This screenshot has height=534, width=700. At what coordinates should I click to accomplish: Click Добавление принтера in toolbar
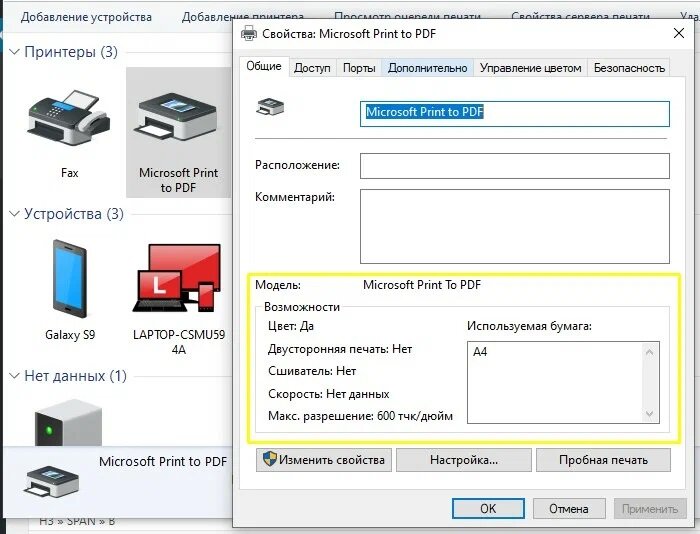tap(243, 17)
